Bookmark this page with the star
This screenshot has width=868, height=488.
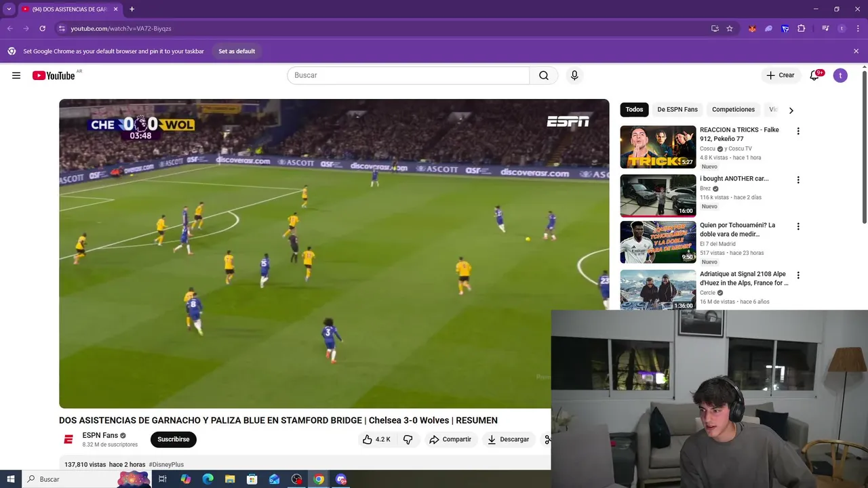pos(730,28)
